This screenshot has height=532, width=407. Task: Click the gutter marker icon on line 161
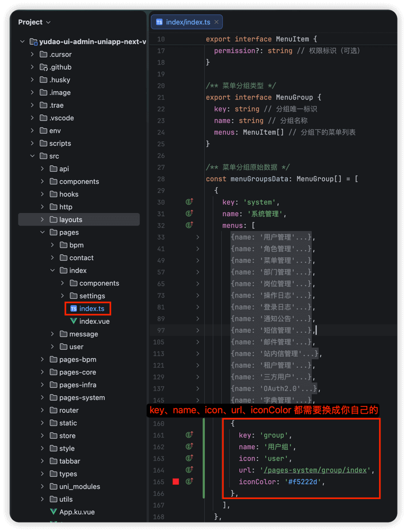point(189,435)
